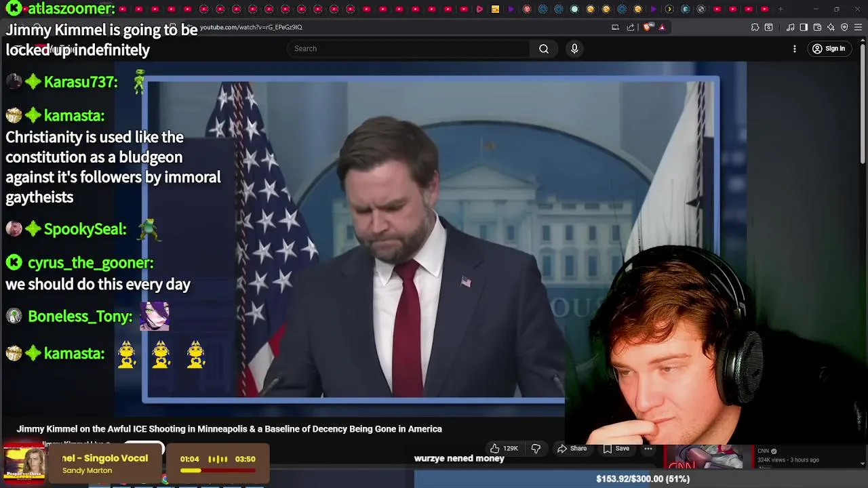
Task: Click the 'wurzye nened money' caption text
Action: click(x=459, y=458)
